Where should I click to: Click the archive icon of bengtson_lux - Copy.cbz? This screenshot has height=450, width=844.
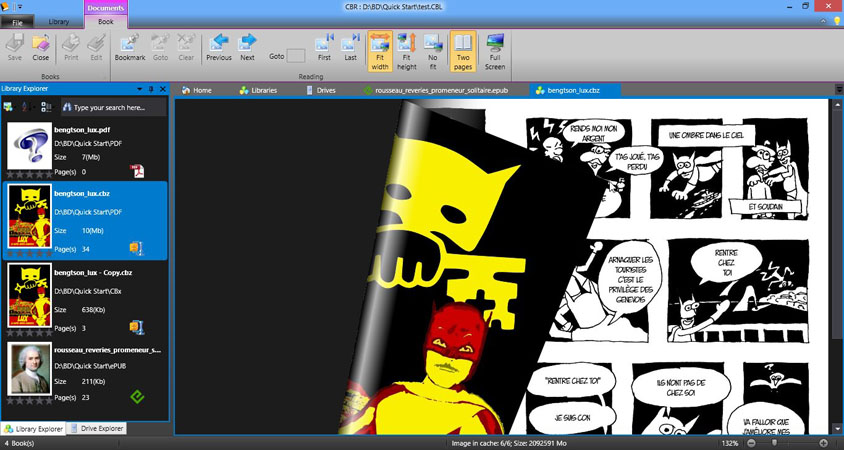click(137, 327)
